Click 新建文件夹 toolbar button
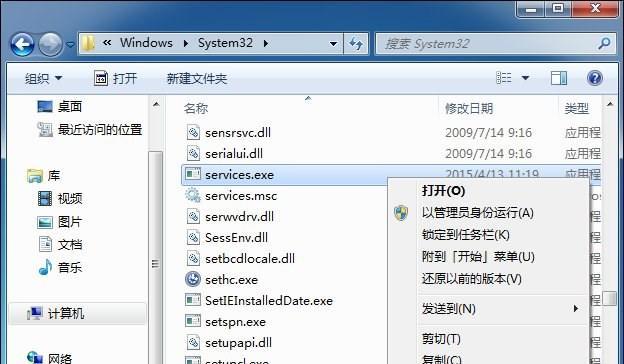 197,78
